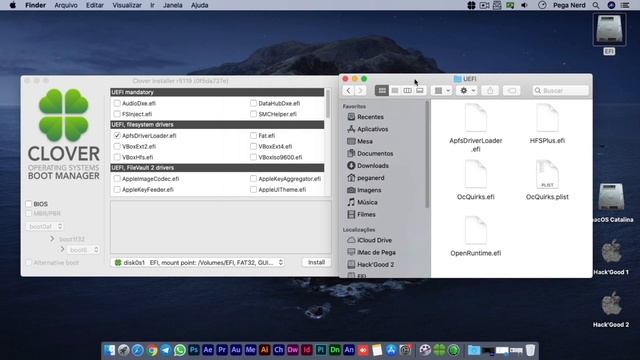Check the BIOS option in Clover

click(x=29, y=204)
